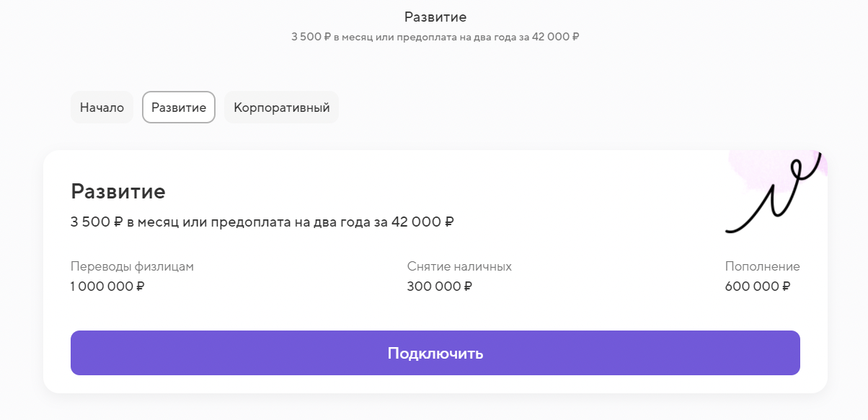Screen dimensions: 868x420
Task: Click the outlined border of the active 'Развитие' chip
Action: tap(178, 92)
